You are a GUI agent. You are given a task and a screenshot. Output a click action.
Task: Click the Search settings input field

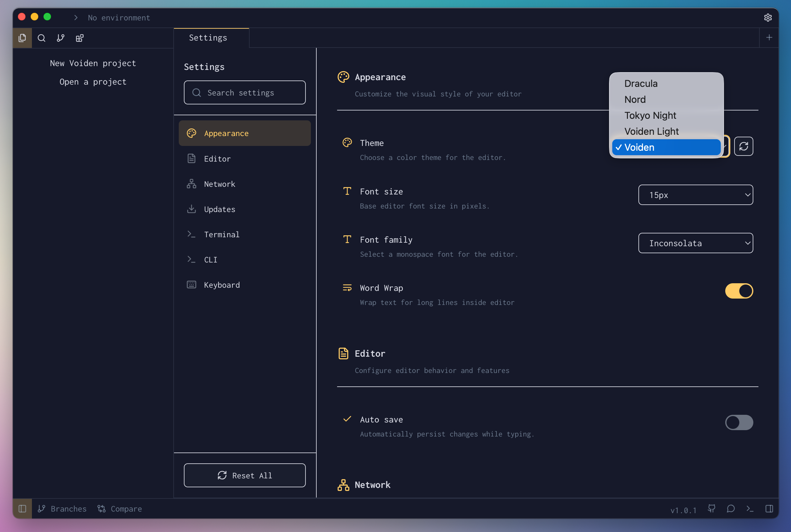(245, 93)
